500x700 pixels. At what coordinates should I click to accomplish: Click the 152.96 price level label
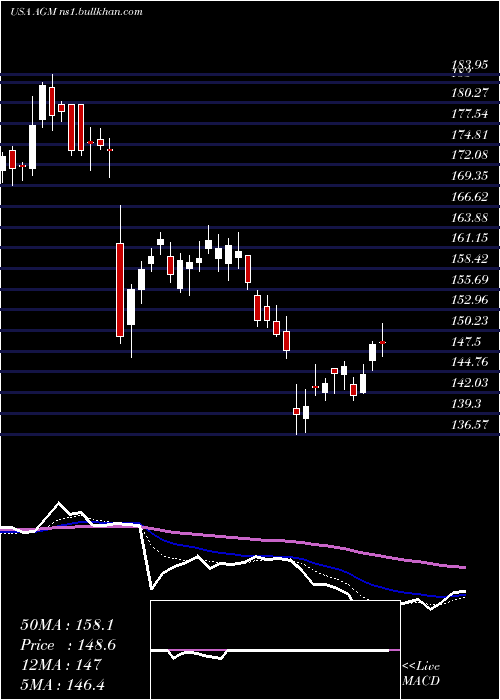469,300
